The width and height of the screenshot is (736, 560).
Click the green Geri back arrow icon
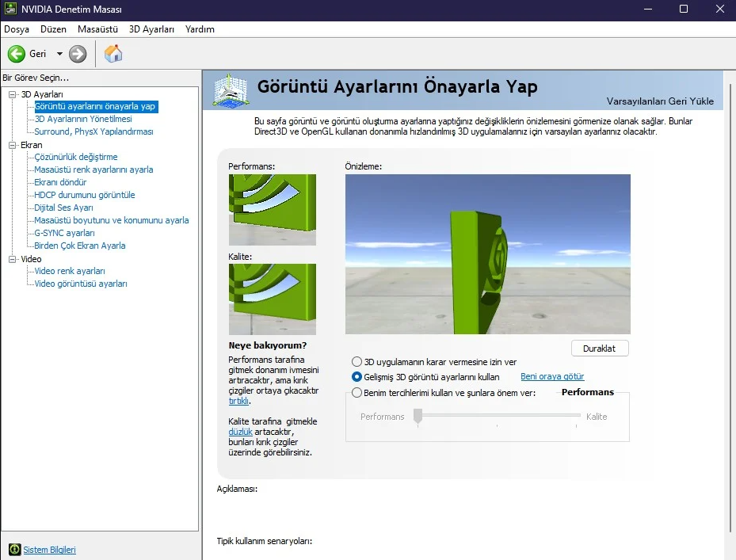click(x=17, y=54)
